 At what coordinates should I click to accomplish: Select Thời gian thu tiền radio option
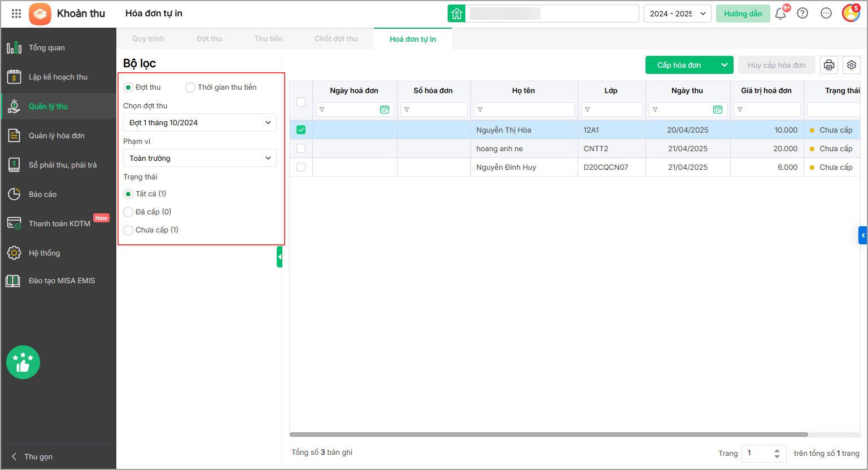pos(190,87)
